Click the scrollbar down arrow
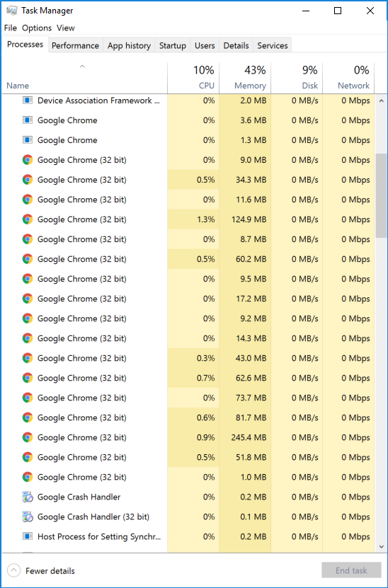 pos(381,547)
